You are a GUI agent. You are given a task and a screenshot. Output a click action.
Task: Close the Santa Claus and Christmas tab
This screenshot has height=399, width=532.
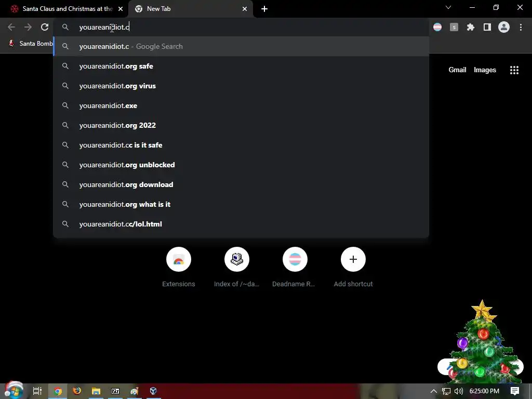(121, 9)
